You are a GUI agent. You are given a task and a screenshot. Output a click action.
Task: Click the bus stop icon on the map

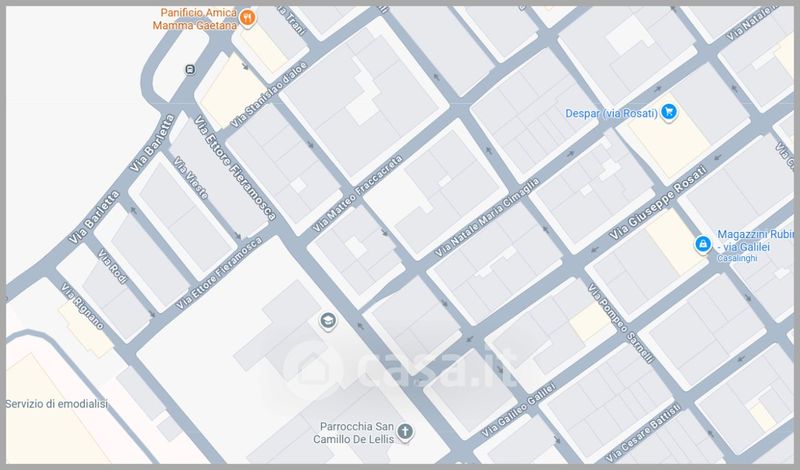(x=190, y=69)
